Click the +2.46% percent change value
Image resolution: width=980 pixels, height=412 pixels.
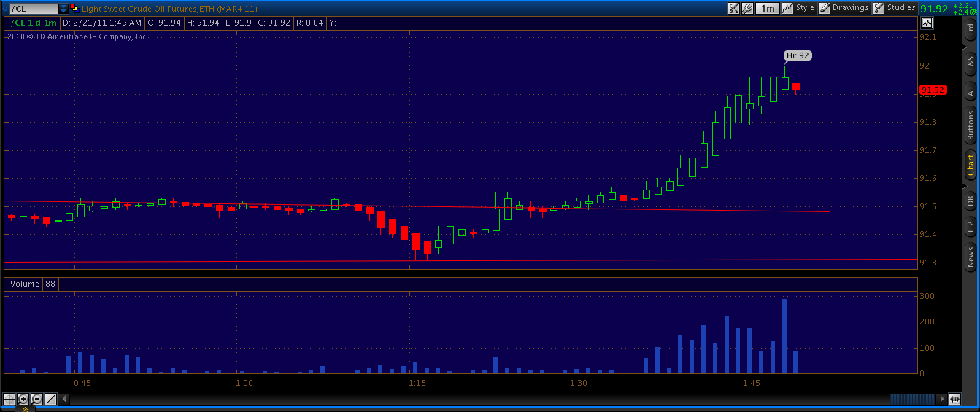click(964, 12)
